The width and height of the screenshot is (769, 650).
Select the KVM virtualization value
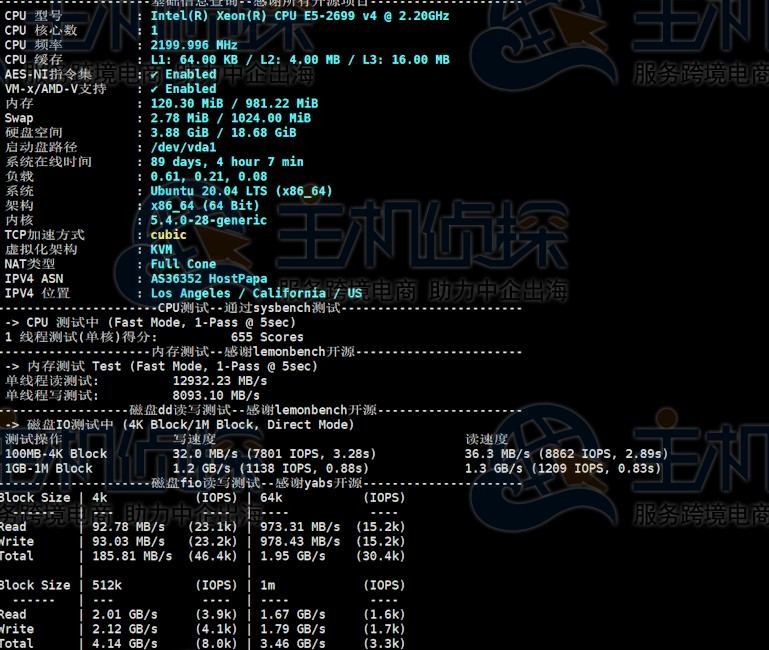pos(161,250)
